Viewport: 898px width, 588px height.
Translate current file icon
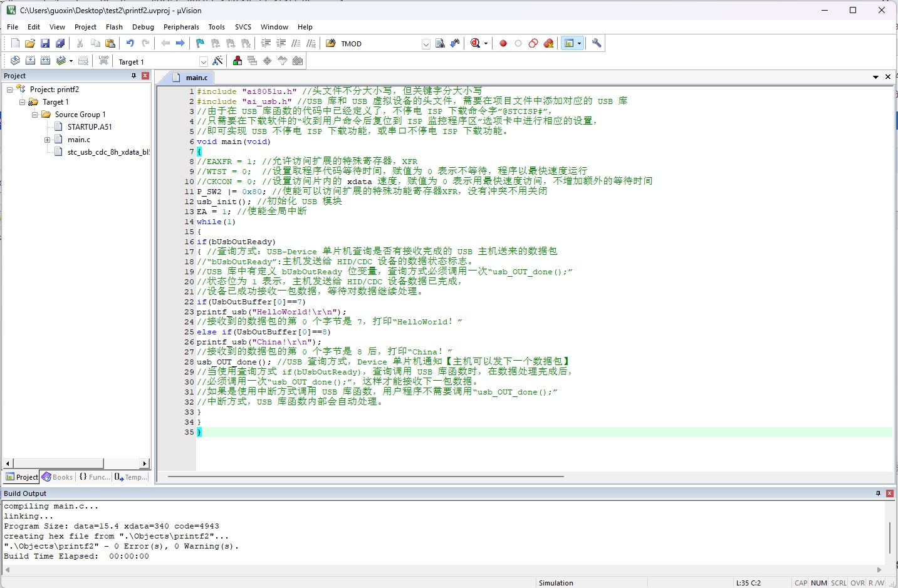coord(15,61)
